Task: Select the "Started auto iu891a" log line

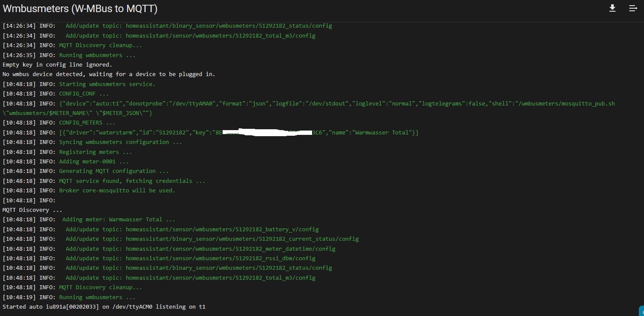Action: [104, 307]
